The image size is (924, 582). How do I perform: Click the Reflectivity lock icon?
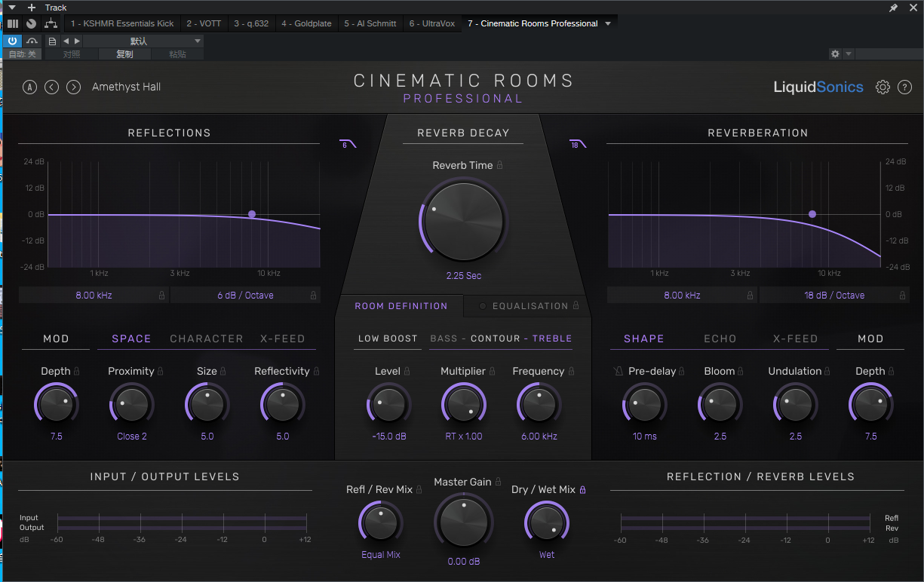[x=316, y=371]
